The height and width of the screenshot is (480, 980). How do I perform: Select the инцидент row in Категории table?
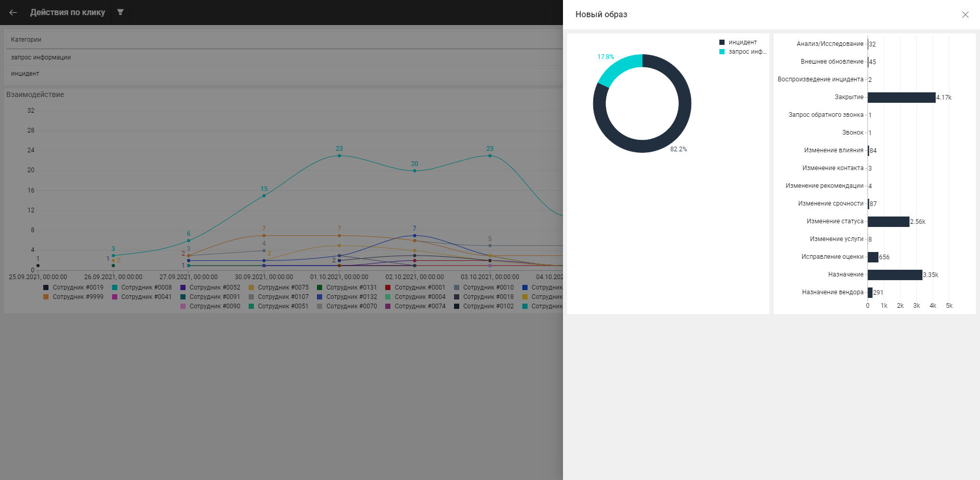click(285, 74)
